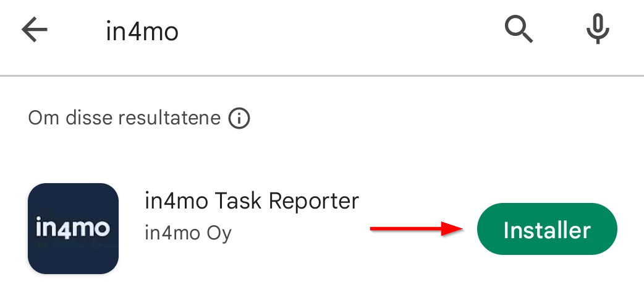Open the in4mo Task Reporter app title
Viewport: 644px width, 284px height.
click(x=251, y=201)
